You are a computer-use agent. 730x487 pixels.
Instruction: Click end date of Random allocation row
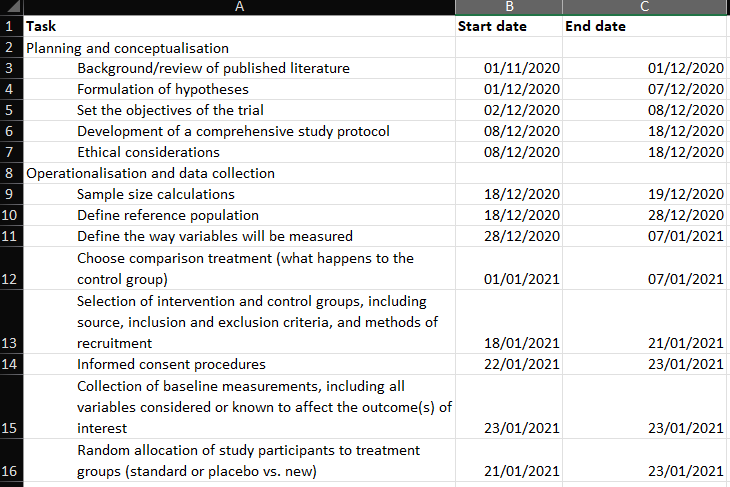685,471
